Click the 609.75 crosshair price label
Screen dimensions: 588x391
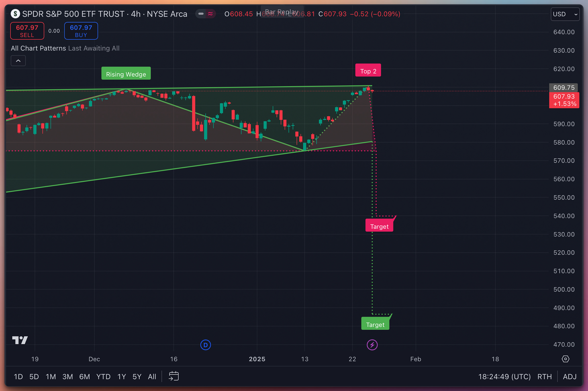[563, 87]
